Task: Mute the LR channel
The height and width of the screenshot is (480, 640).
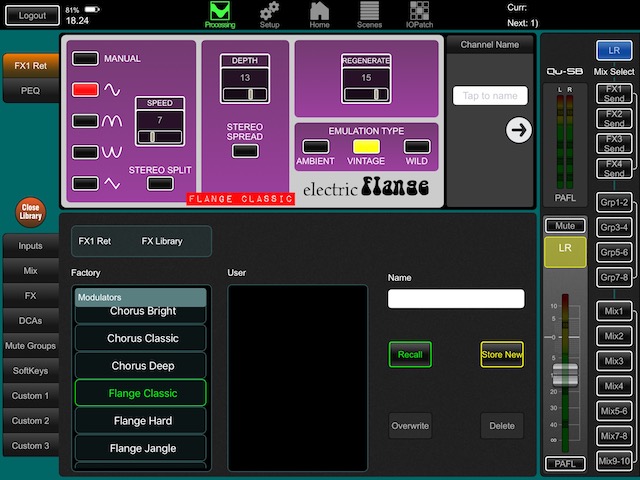Action: pos(565,226)
